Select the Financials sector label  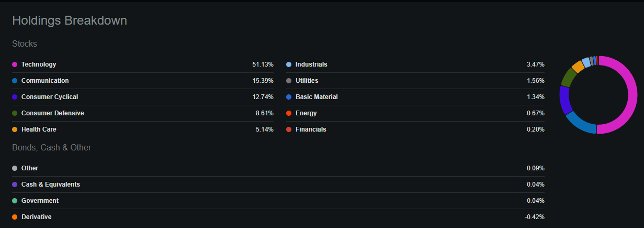(311, 129)
